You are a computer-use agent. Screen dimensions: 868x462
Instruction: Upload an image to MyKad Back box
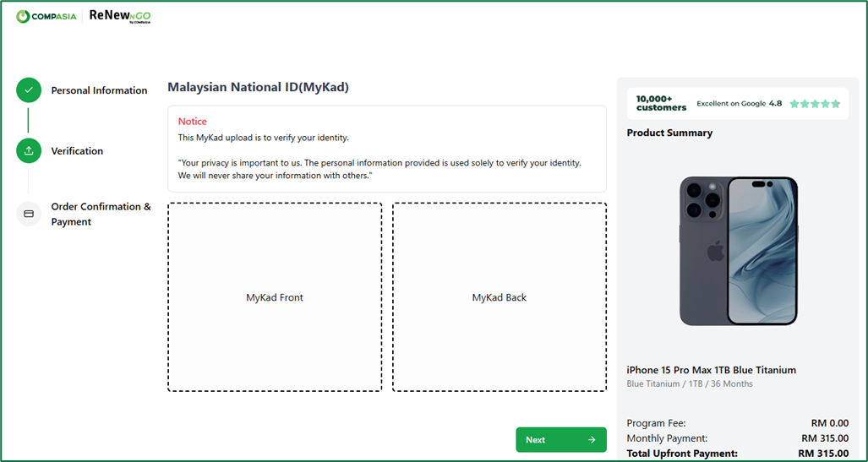coord(500,297)
